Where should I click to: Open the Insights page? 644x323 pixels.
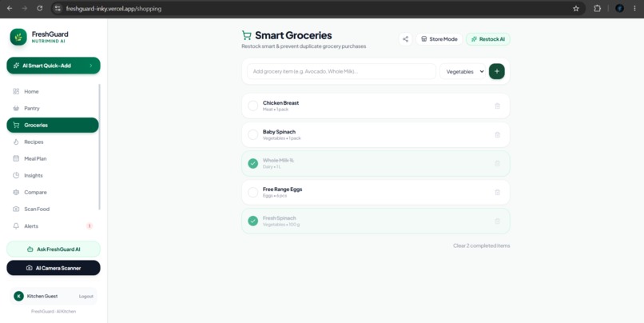pos(53,175)
